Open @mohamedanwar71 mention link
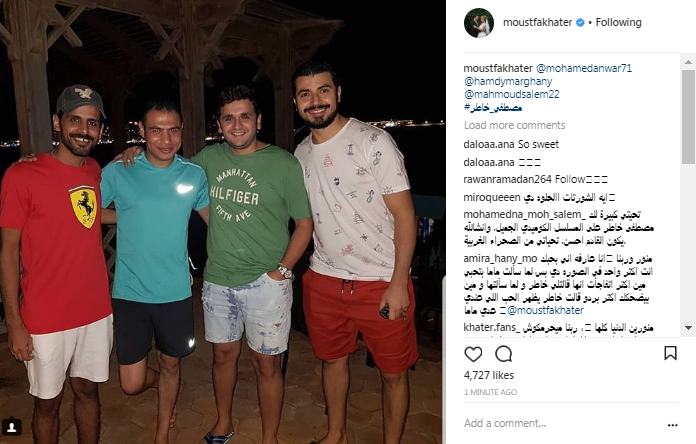The width and height of the screenshot is (696, 444). click(584, 68)
